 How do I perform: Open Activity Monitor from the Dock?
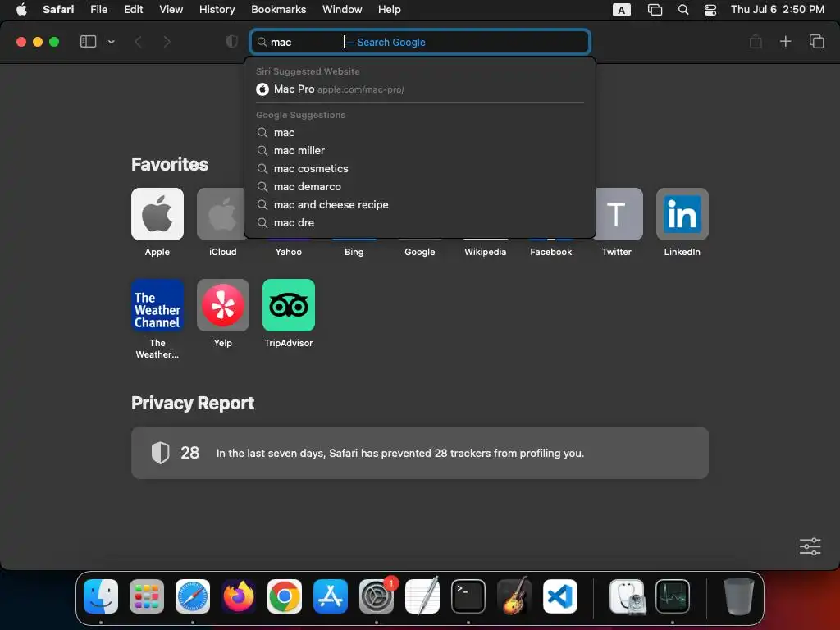[673, 596]
